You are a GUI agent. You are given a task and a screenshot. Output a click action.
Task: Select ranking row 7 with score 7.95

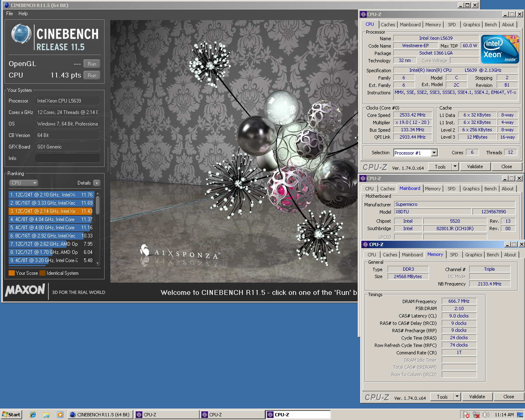click(51, 244)
